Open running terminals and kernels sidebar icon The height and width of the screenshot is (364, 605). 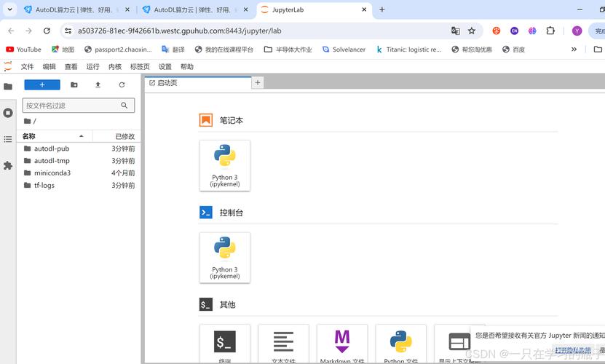[8, 113]
